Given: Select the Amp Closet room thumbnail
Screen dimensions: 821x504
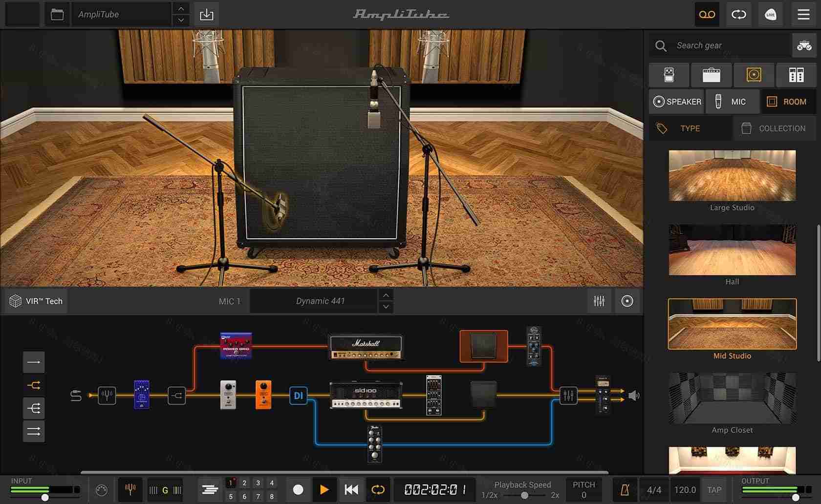Looking at the screenshot, I should coord(732,398).
